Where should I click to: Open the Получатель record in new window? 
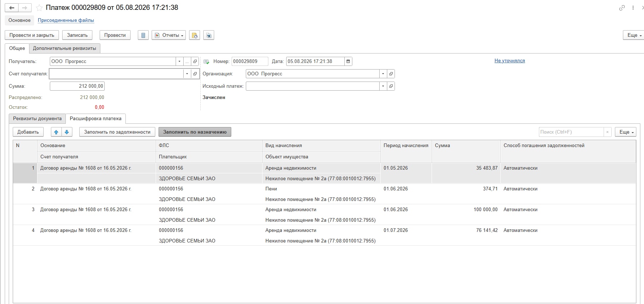(x=195, y=62)
